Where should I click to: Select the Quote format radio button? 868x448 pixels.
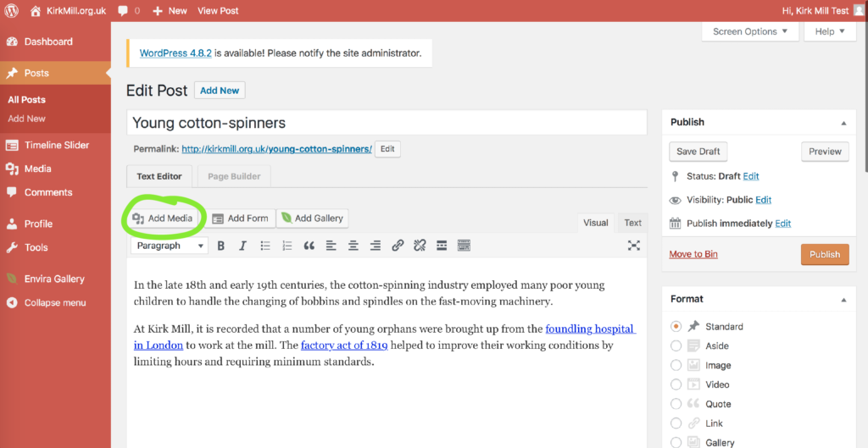click(x=676, y=404)
